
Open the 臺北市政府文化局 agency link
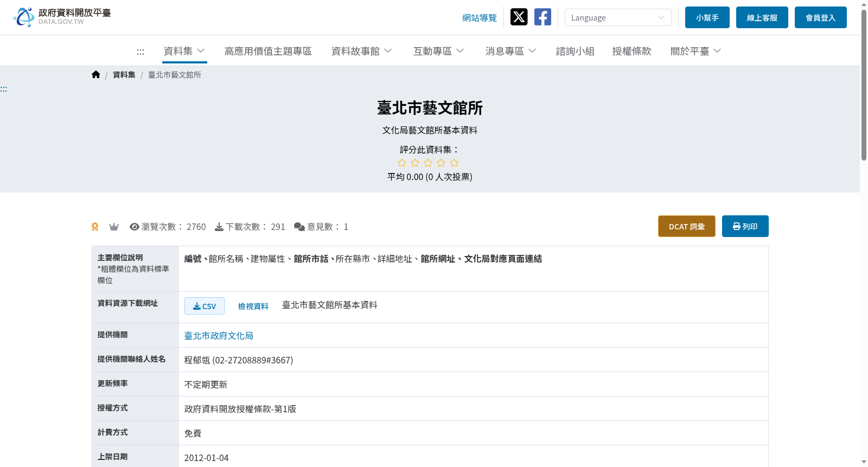pyautogui.click(x=219, y=336)
